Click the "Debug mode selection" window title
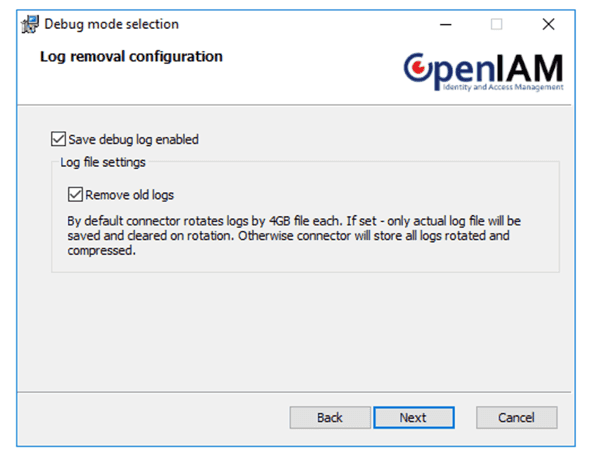 112,24
